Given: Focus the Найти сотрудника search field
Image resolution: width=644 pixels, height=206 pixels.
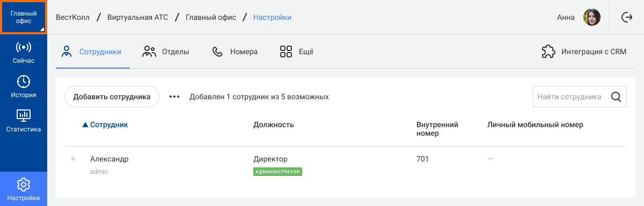Looking at the screenshot, I should (x=571, y=97).
